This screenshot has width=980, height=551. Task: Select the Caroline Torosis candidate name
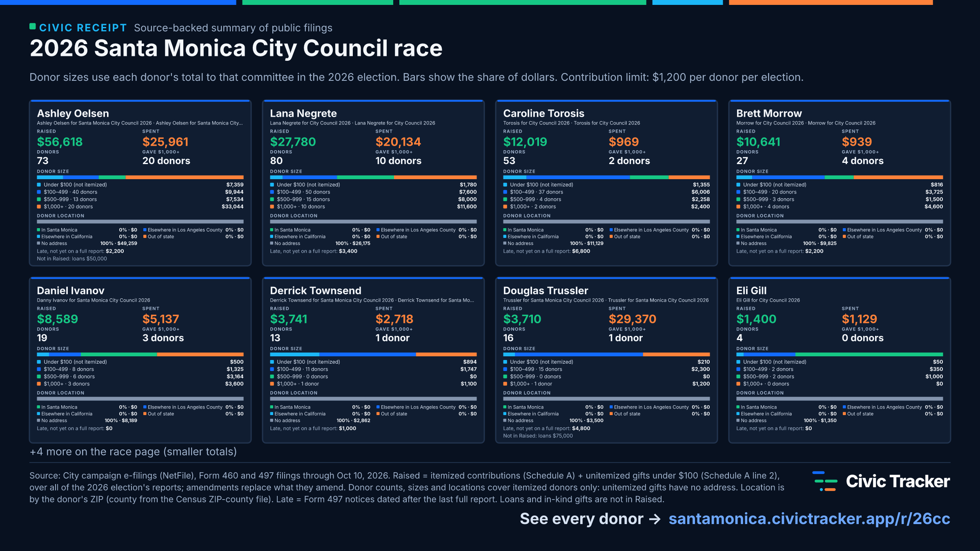543,113
